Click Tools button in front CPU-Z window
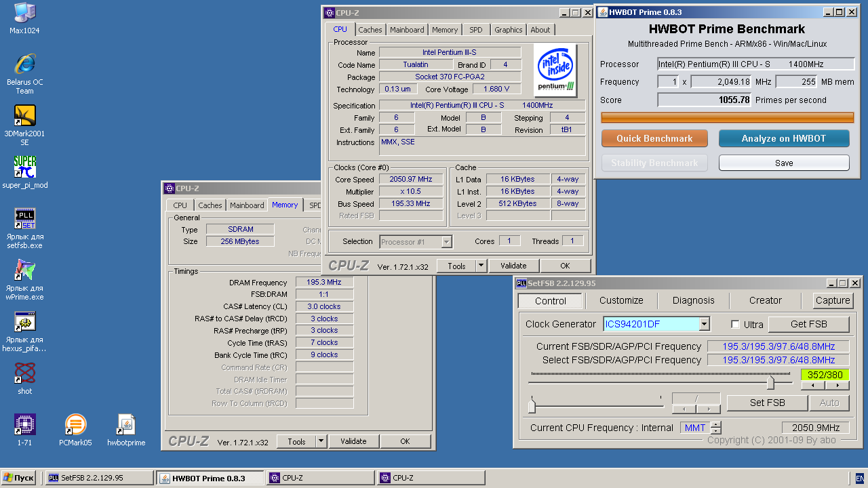The image size is (868, 488). (x=456, y=266)
